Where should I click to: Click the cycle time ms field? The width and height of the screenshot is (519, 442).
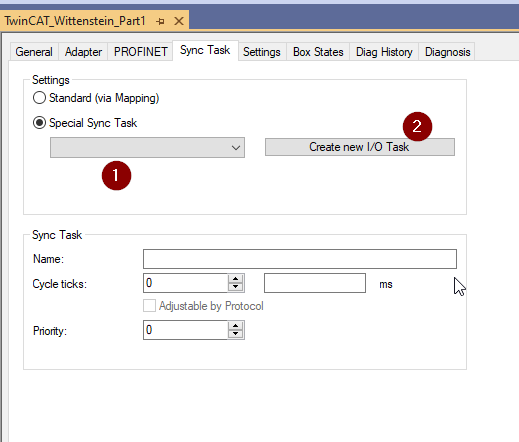tap(315, 283)
